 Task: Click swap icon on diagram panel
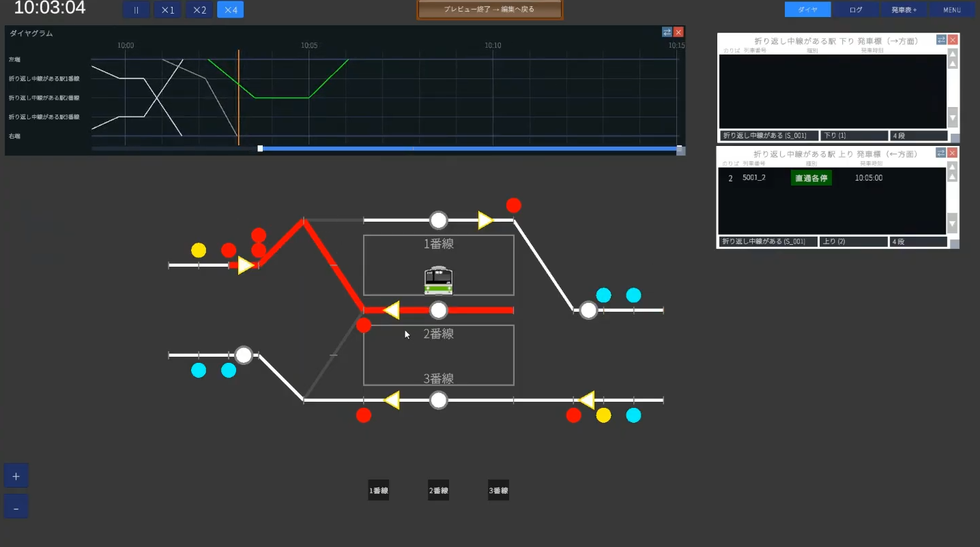[667, 32]
